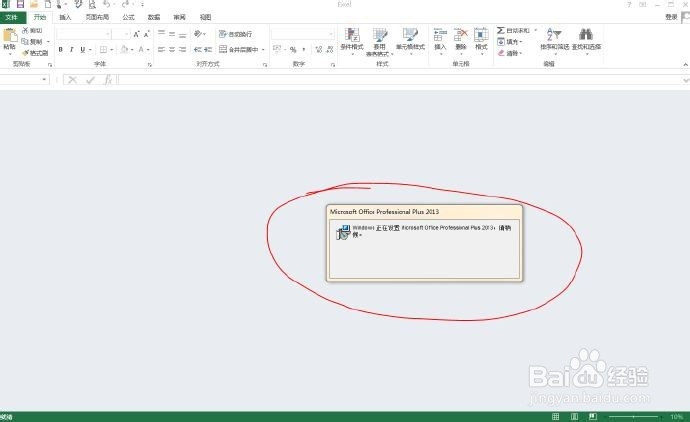Screen dimensions: 690x422
Task: Click the 自动换行 (Wrap Text) button
Action: click(x=235, y=34)
